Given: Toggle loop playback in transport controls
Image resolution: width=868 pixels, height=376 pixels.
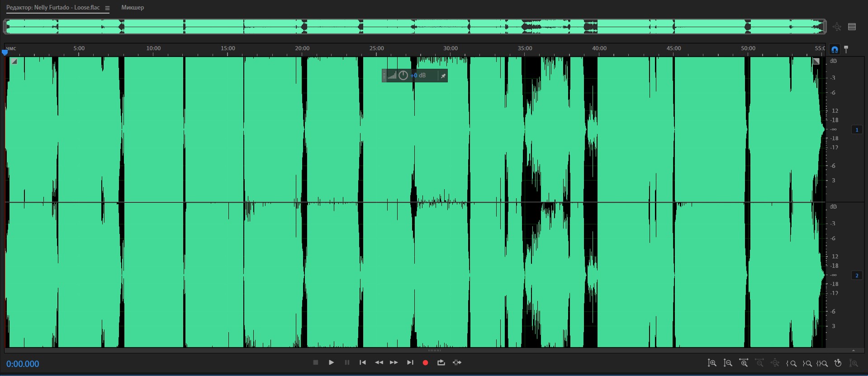Looking at the screenshot, I should tap(441, 362).
